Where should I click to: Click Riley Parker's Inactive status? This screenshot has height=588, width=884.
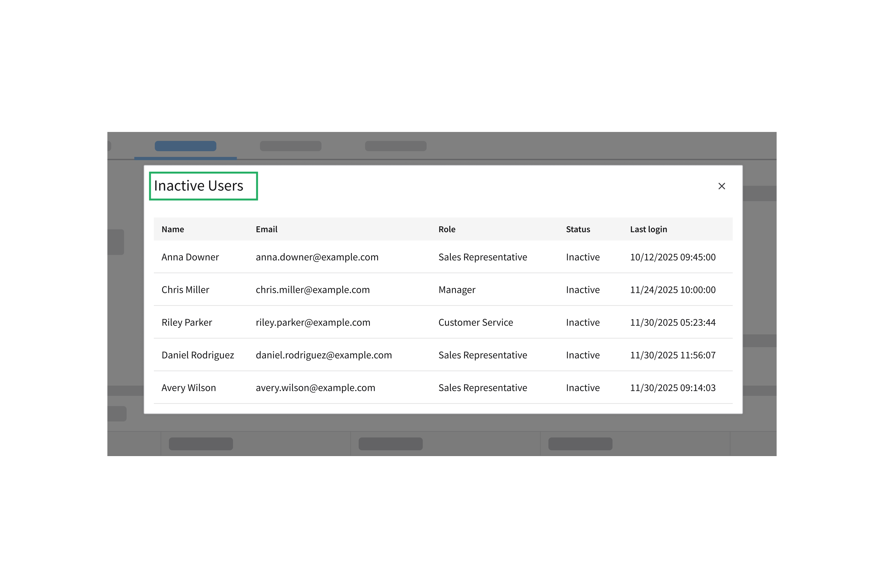pos(583,322)
